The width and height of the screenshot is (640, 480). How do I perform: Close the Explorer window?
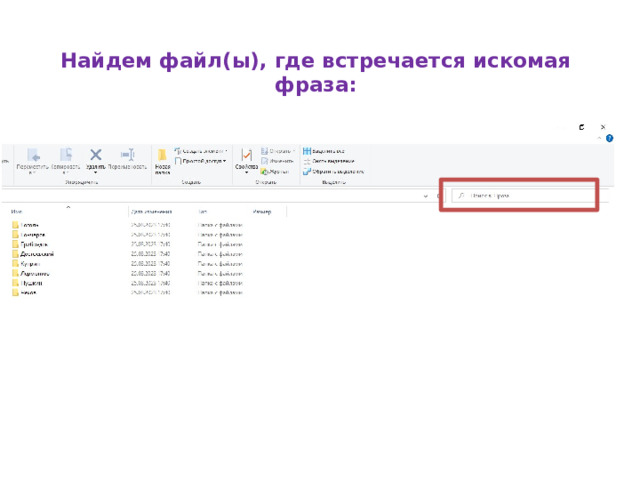[x=603, y=127]
